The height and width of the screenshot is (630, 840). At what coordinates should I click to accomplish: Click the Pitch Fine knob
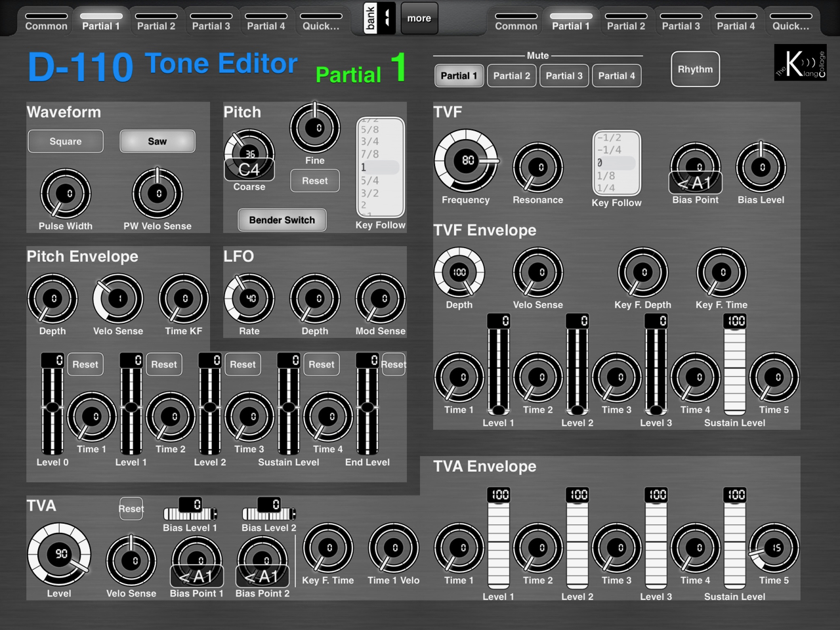315,128
